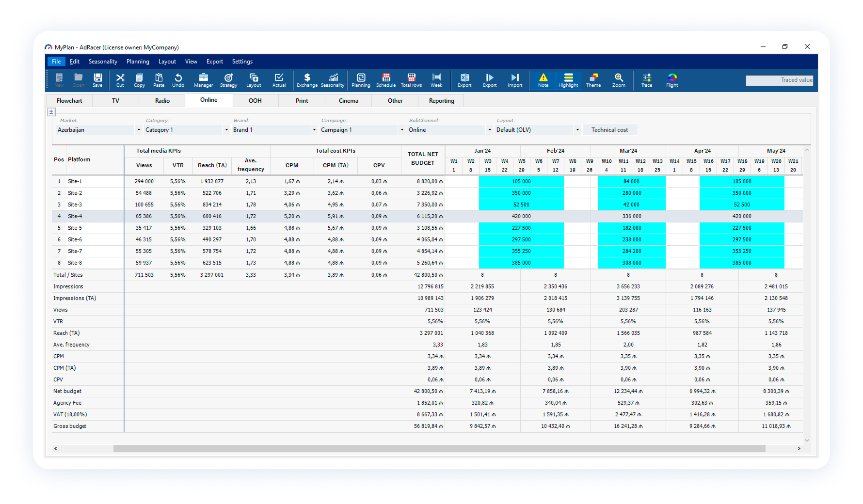Click the Export play arrow icon

click(x=490, y=80)
